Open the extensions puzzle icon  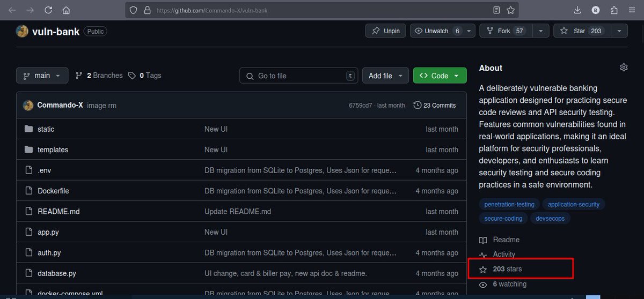tap(614, 10)
